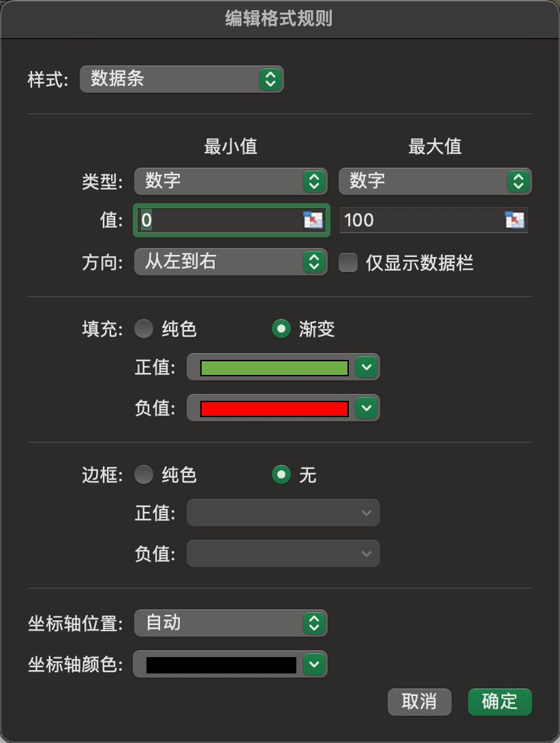
Task: Enable the 仅显示数据栏 checkbox
Action: (348, 262)
